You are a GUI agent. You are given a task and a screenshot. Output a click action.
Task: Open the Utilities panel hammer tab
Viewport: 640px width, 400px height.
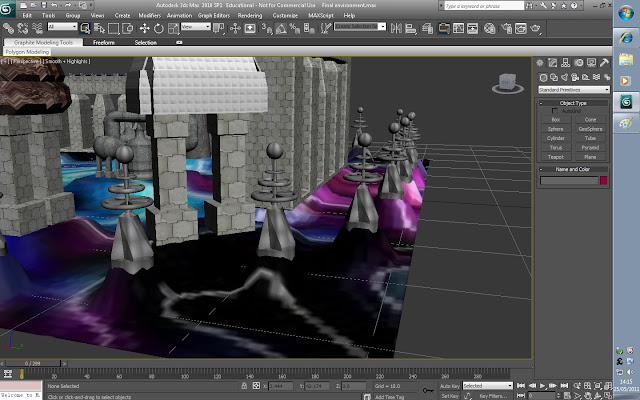604,62
